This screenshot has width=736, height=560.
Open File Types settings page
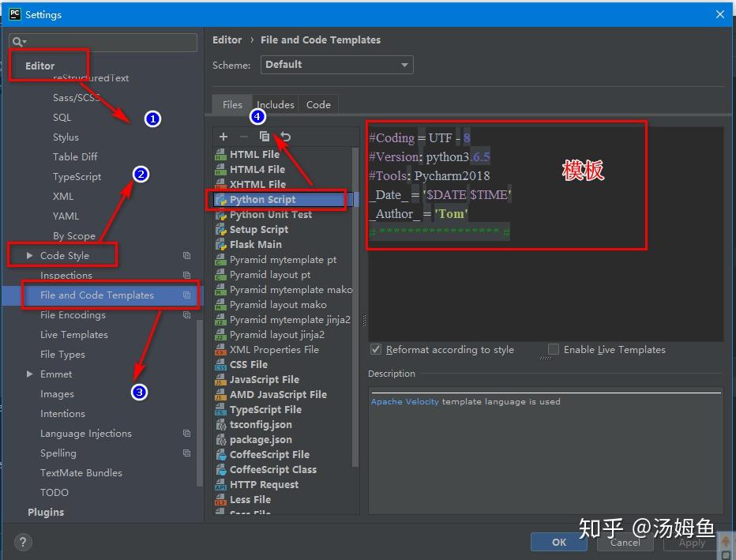point(63,355)
